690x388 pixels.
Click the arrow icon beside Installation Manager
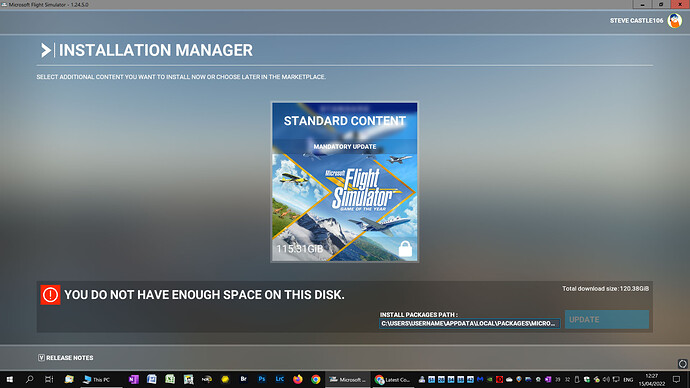pyautogui.click(x=45, y=50)
